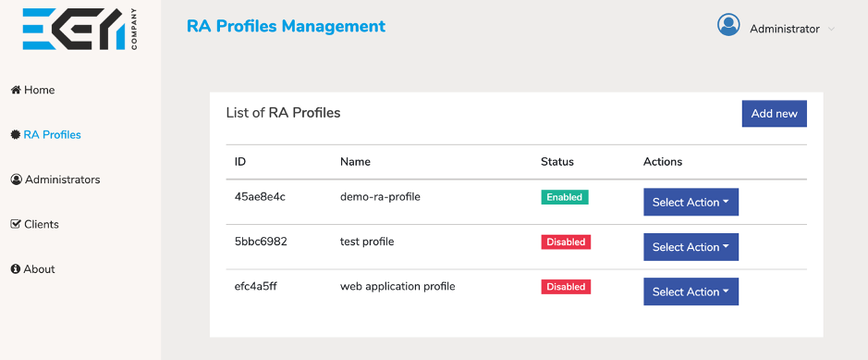Click the company logo in the sidebar
Viewport: 868px width, 360px height.
[x=79, y=29]
